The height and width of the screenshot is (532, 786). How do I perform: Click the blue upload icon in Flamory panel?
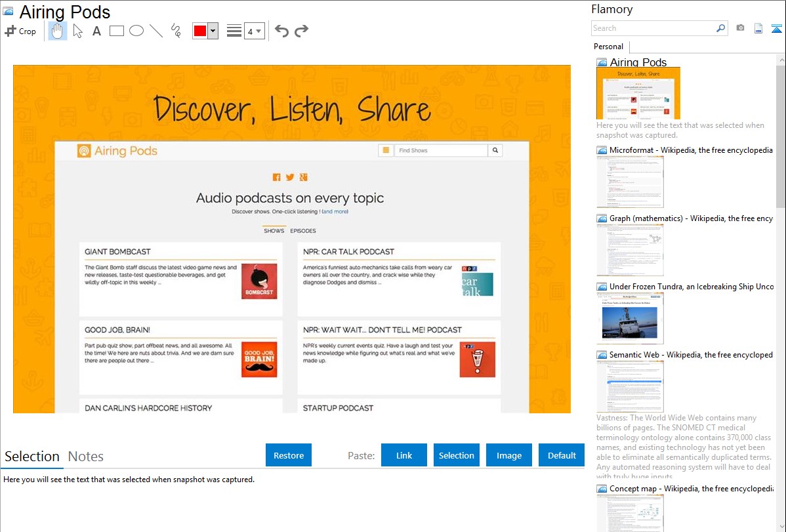[x=776, y=29]
